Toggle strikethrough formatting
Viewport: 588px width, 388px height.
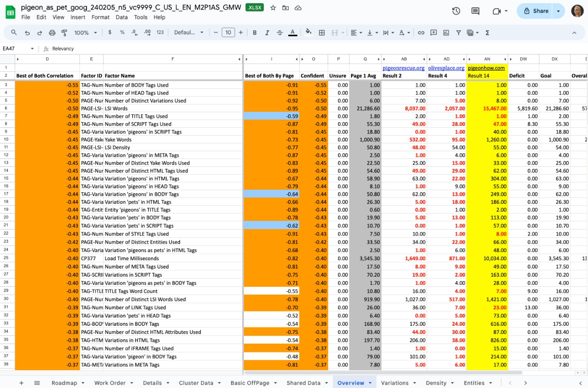[x=280, y=33]
